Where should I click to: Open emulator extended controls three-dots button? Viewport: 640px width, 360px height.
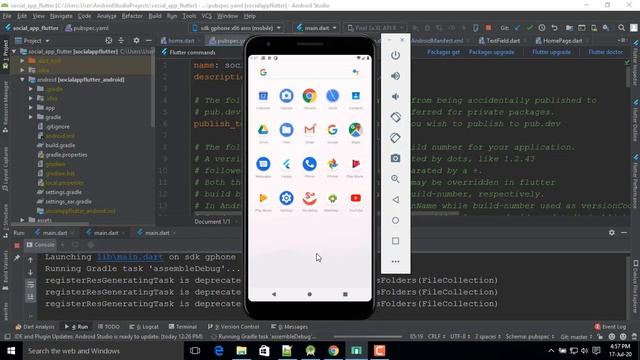click(395, 261)
